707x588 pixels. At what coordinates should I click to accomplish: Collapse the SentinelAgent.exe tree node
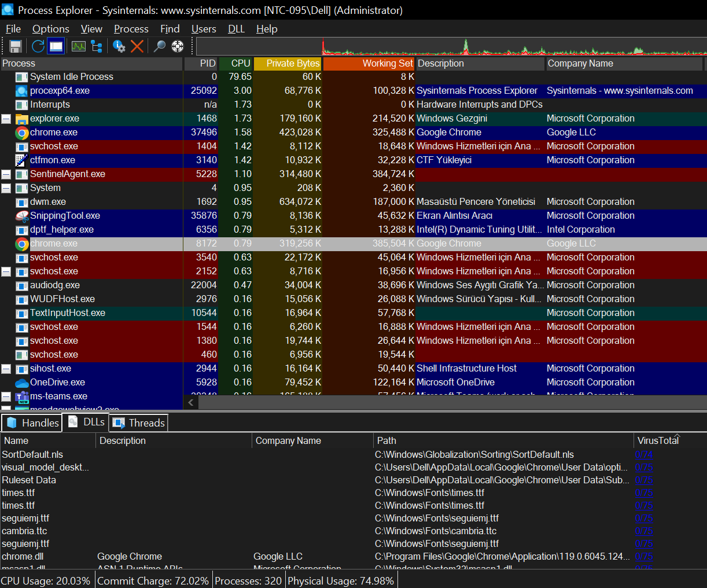(x=6, y=174)
